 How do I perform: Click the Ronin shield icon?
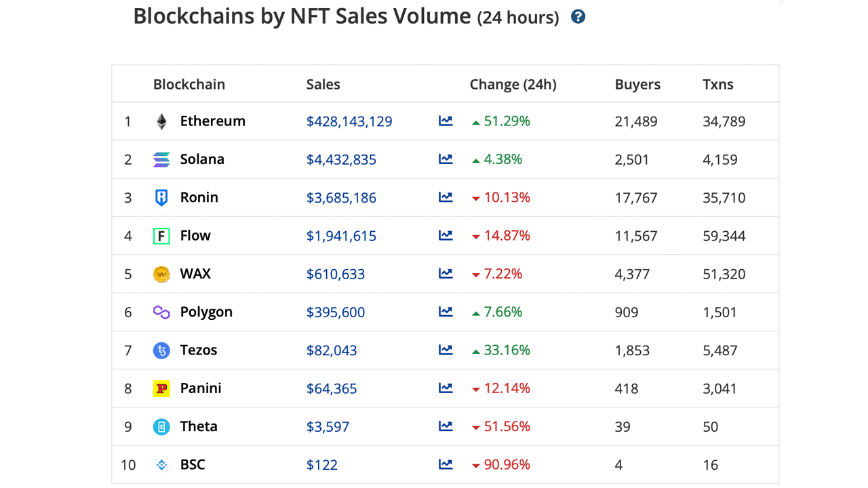[161, 197]
